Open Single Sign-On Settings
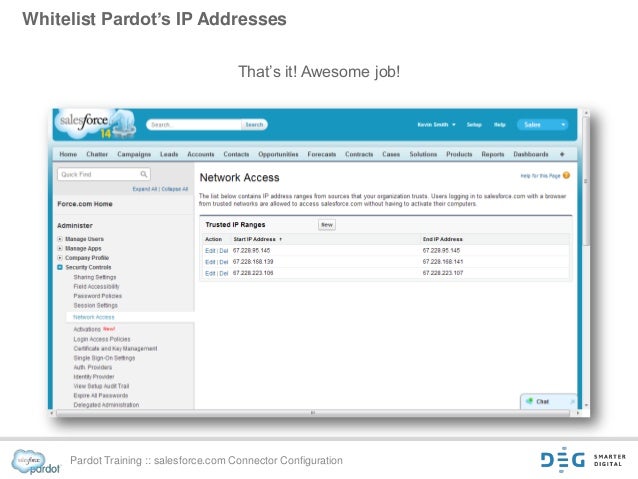The image size is (638, 479). (x=104, y=358)
